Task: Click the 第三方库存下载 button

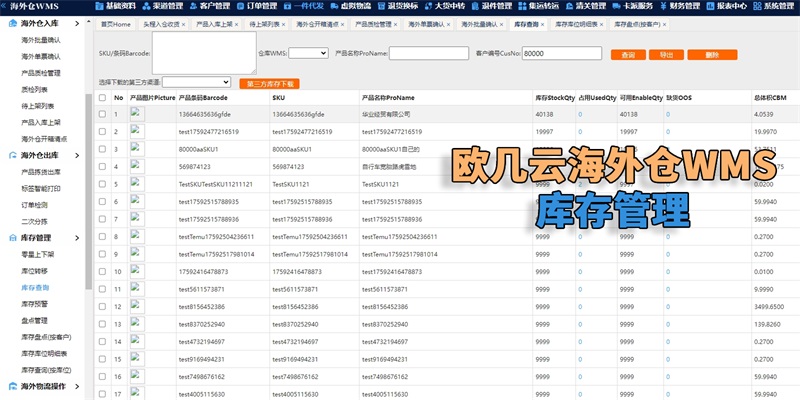Action: pyautogui.click(x=267, y=83)
